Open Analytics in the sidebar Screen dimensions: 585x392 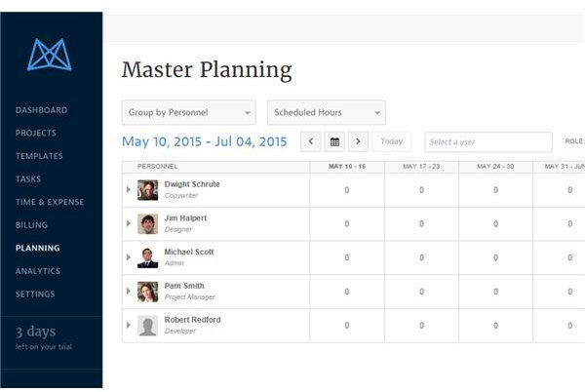(x=38, y=271)
